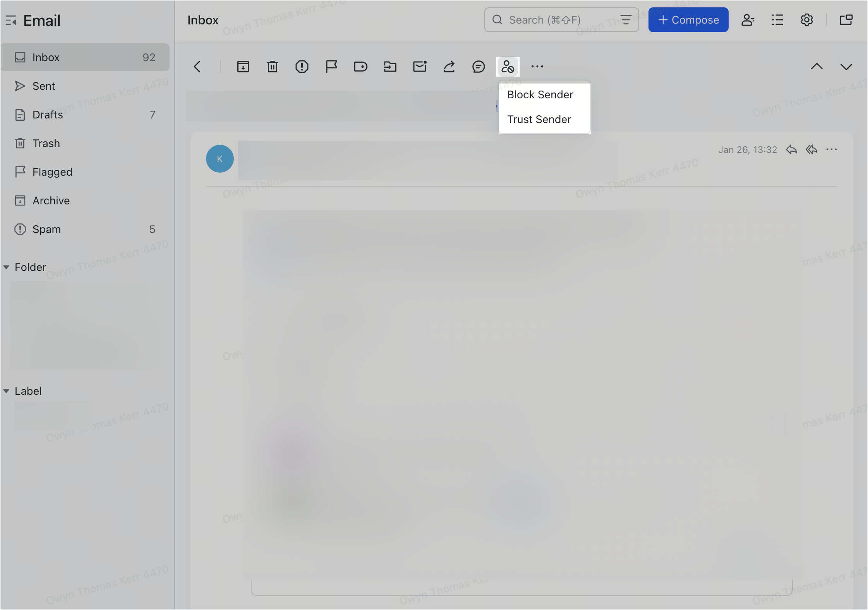Mark email as unread envelope icon
The width and height of the screenshot is (868, 610).
(419, 67)
